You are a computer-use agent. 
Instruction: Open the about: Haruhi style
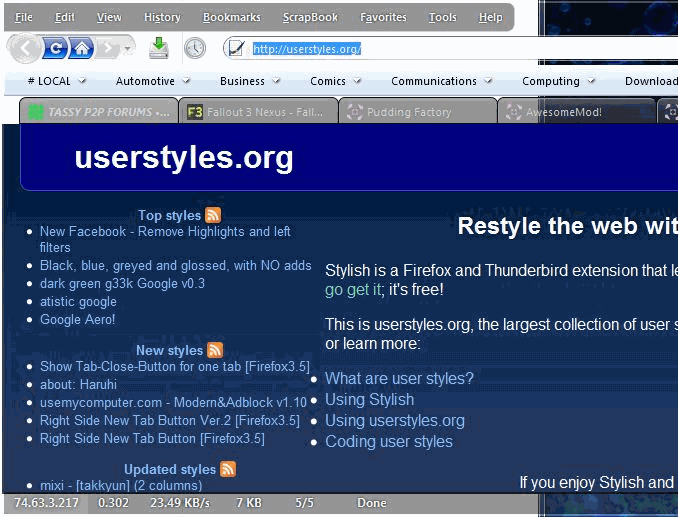point(78,384)
